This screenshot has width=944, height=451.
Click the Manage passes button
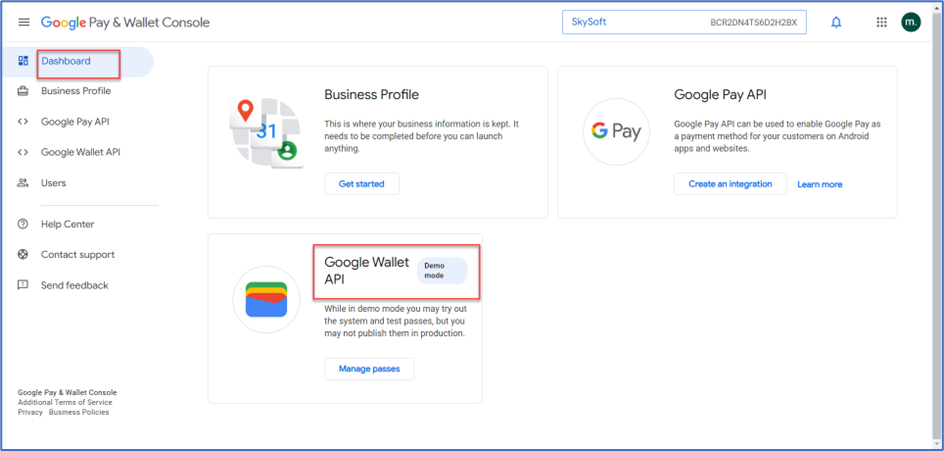pos(369,369)
